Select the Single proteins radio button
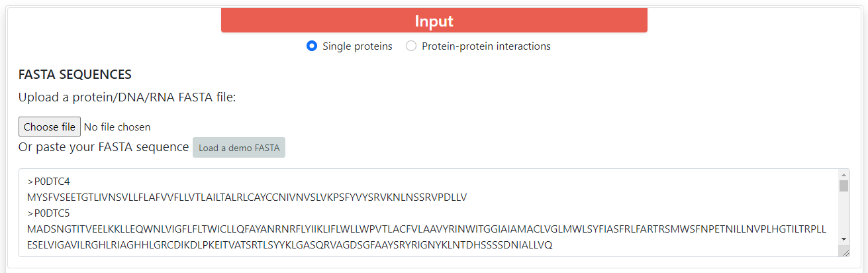This screenshot has height=273, width=868. 312,46
